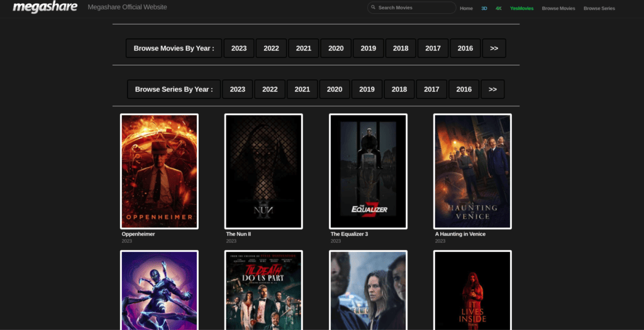644x330 pixels.
Task: Click The Nun II title link
Action: [238, 234]
